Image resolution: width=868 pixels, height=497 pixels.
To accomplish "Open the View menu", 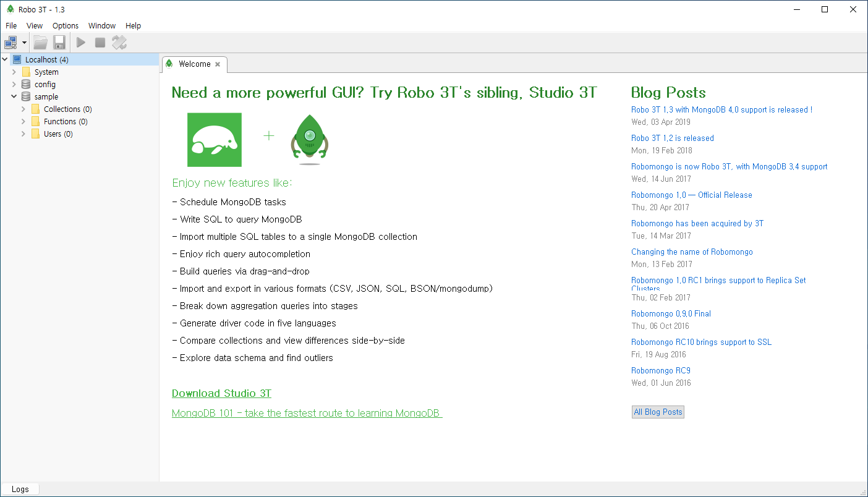I will coord(35,25).
